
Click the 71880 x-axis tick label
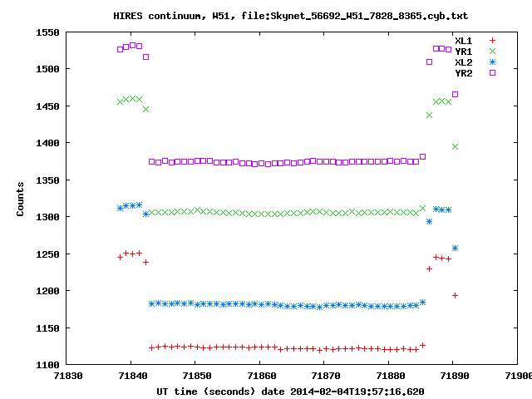tap(391, 376)
